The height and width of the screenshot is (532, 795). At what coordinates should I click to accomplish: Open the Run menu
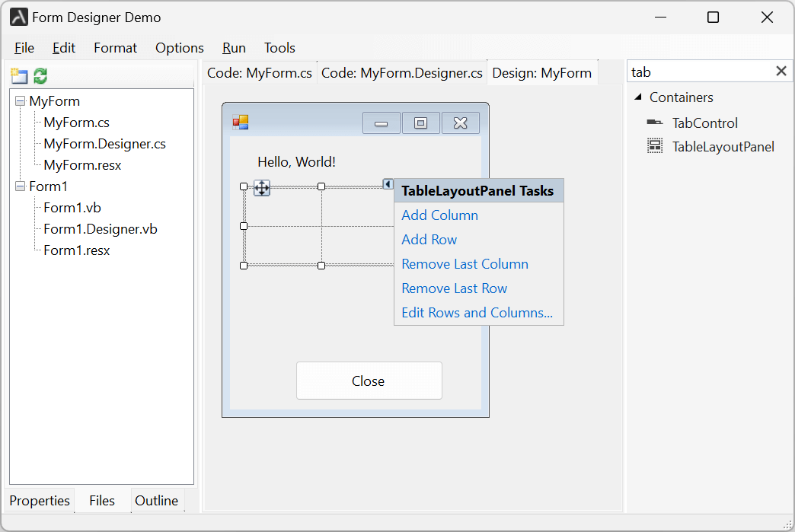tap(234, 48)
